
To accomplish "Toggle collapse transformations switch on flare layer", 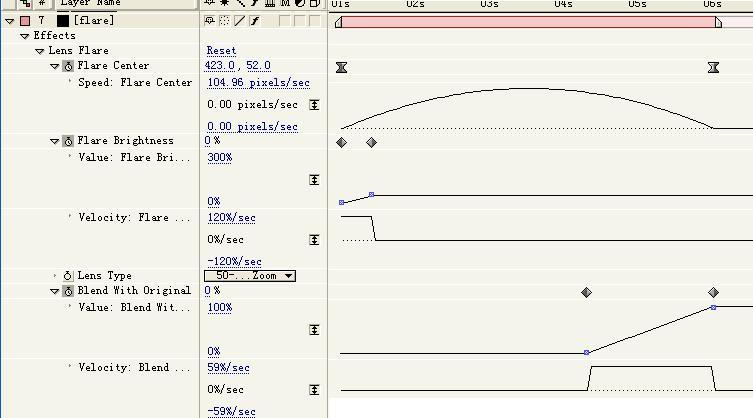I will coord(224,21).
